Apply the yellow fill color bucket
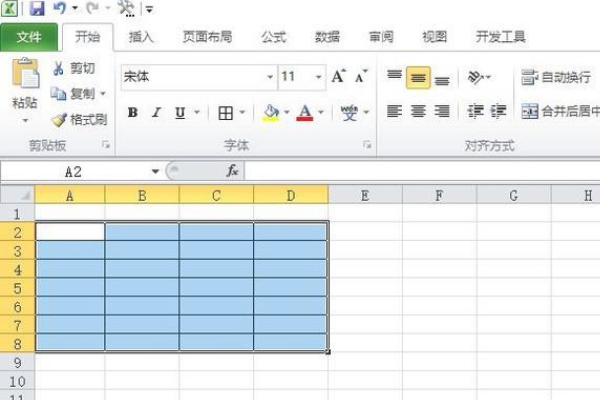This screenshot has height=400, width=600. [271, 113]
